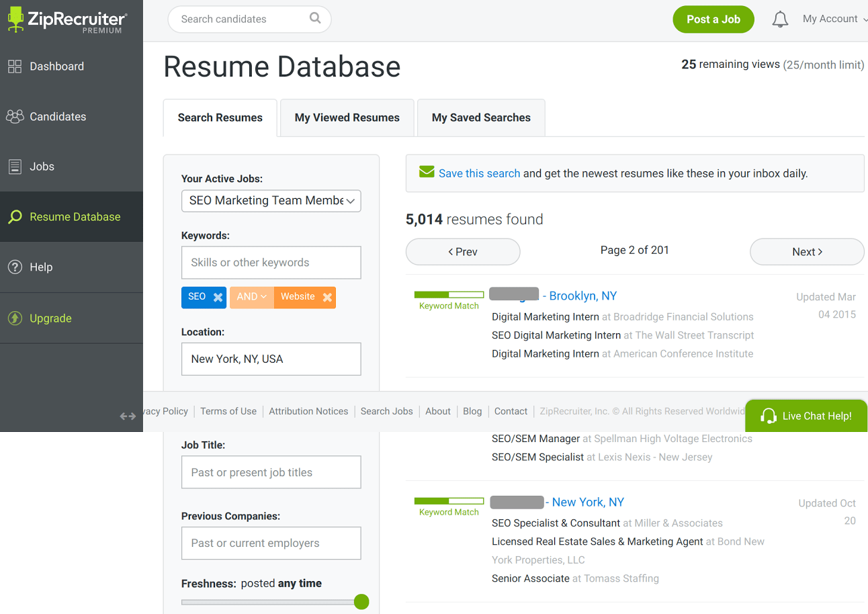Go to the previous results page
The image size is (868, 614).
(x=463, y=252)
